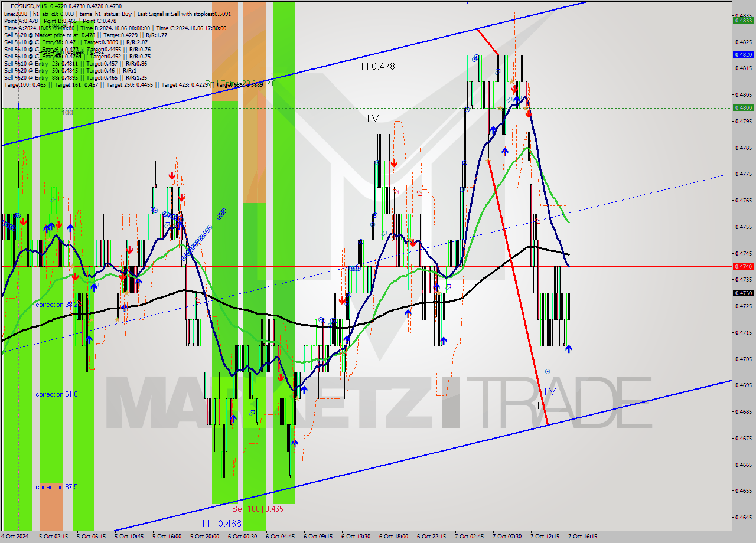Select 'Sell %20 @ Market price' line
The image size is (756, 543).
point(86,35)
